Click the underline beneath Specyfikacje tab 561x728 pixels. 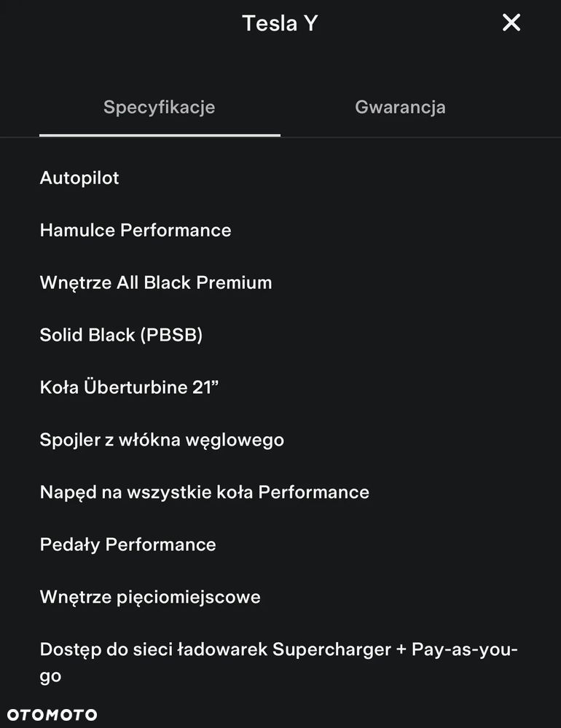coord(160,135)
